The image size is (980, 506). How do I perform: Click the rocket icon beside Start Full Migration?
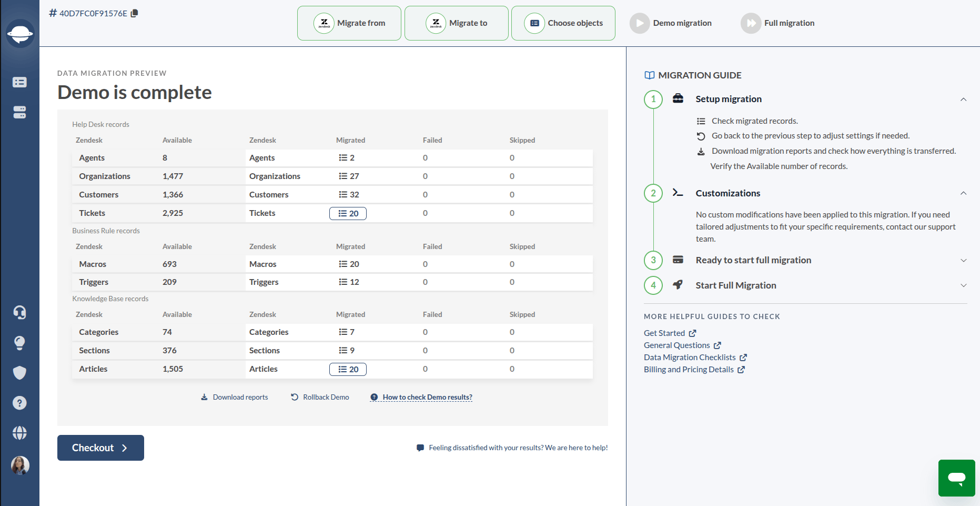[x=678, y=285]
